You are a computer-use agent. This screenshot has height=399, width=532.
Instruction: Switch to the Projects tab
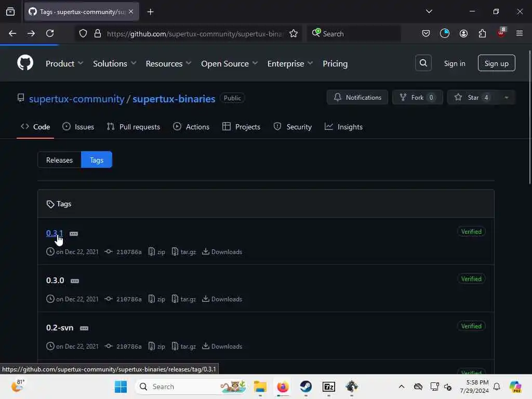[x=241, y=127]
